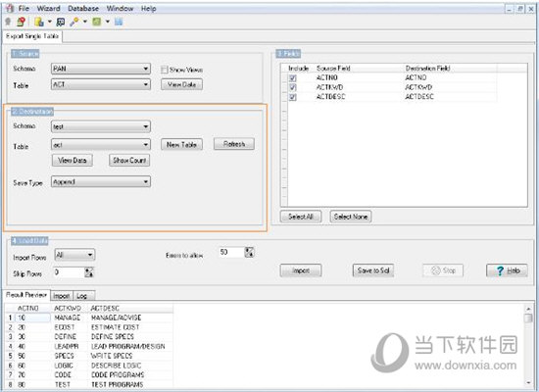This screenshot has height=392, width=539.
Task: Expand the Save Type Append dropdown
Action: 101,181
